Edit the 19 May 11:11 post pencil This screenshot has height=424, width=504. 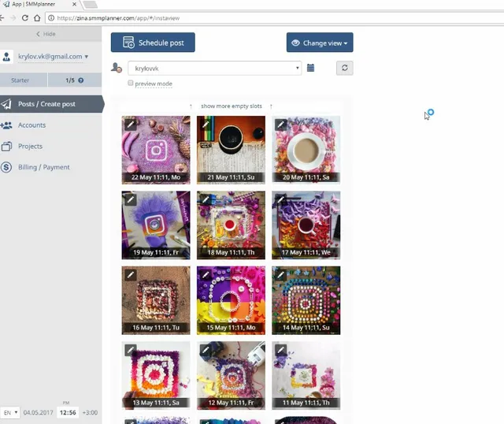131,199
